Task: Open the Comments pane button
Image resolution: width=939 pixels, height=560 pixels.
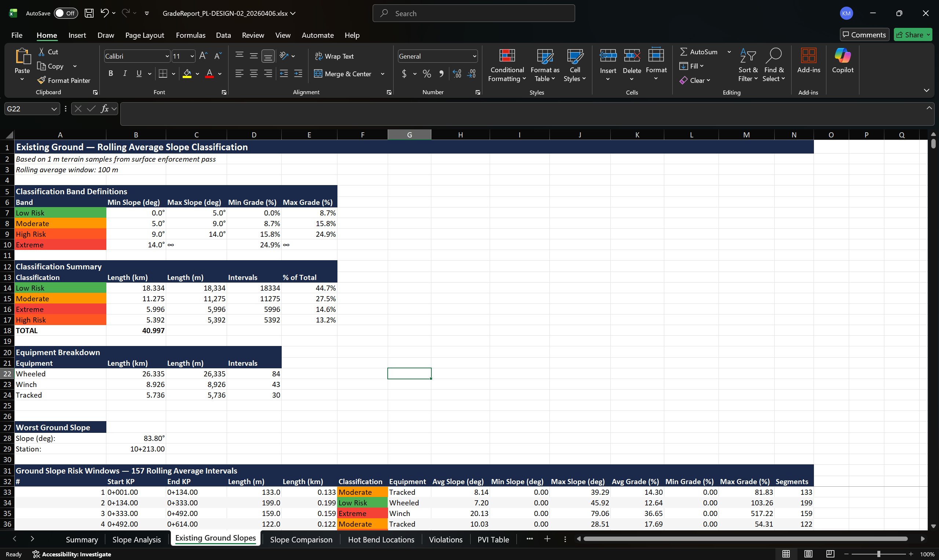Action: [864, 35]
